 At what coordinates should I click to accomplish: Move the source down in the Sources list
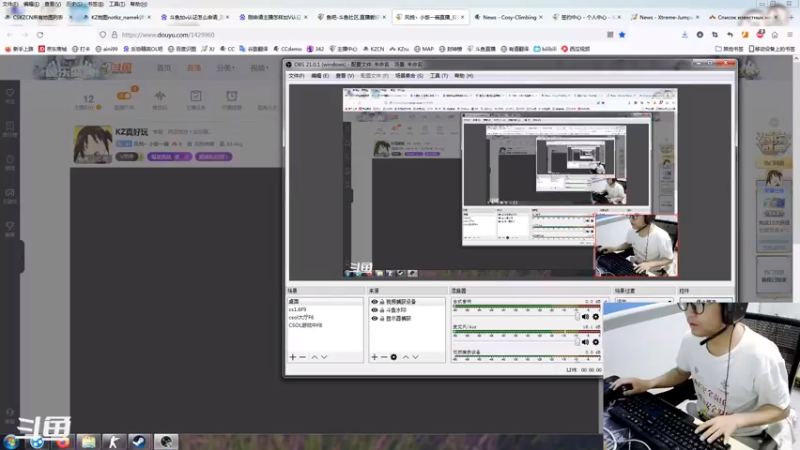tap(416, 357)
